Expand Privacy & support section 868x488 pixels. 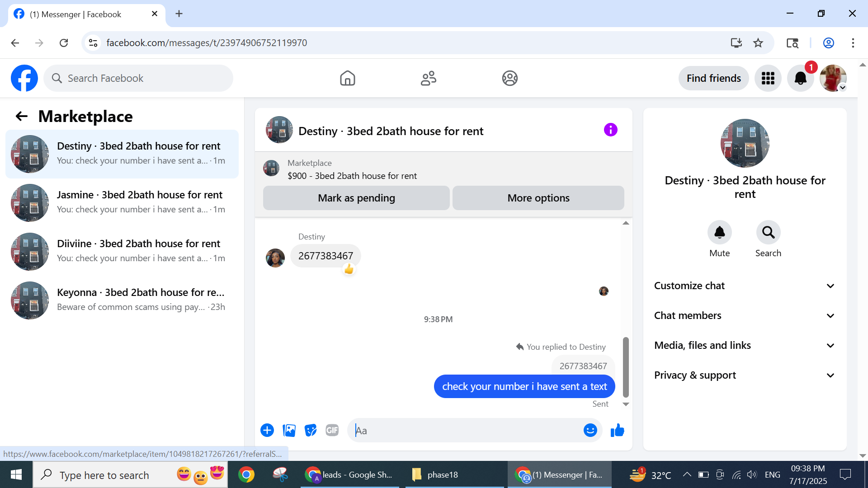(x=745, y=375)
